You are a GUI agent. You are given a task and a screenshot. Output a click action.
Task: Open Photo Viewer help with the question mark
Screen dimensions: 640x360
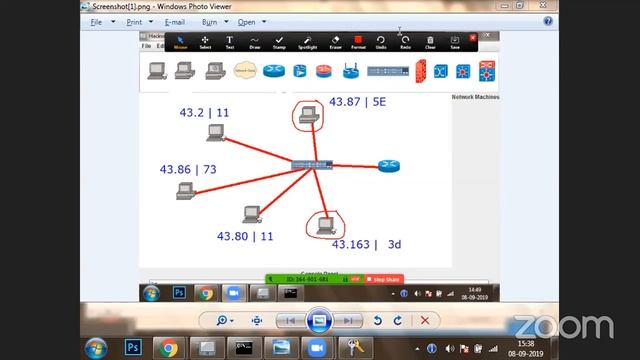click(548, 21)
